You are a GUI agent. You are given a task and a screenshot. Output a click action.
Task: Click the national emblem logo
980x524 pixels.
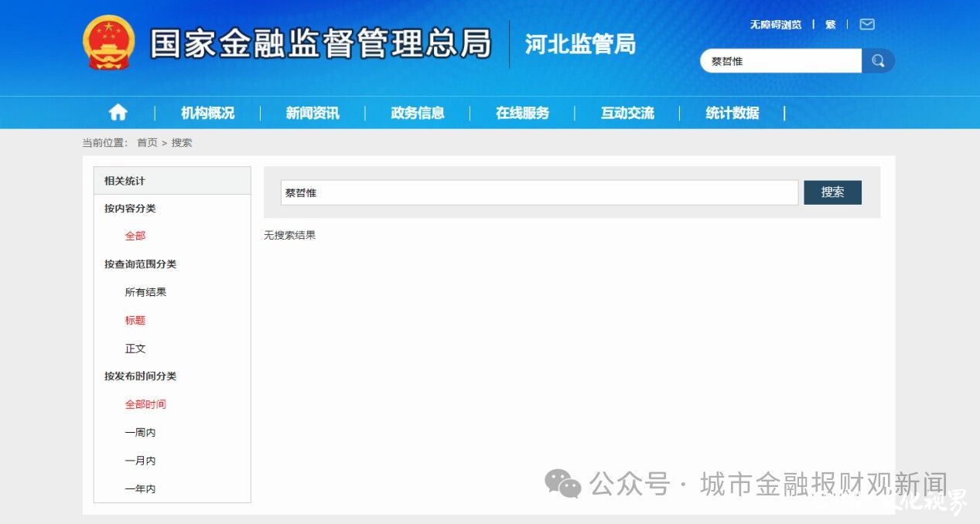(109, 43)
